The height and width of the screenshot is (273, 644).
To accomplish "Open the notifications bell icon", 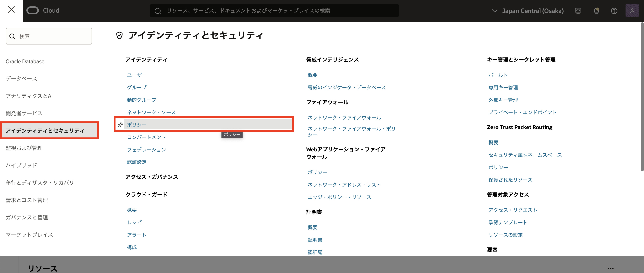I will (596, 11).
